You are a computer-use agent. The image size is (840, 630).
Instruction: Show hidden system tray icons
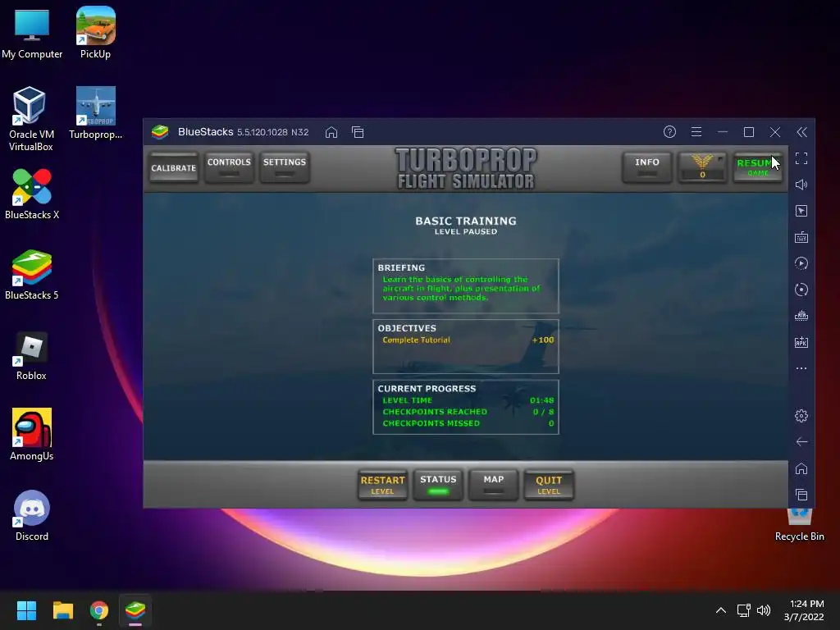721,610
